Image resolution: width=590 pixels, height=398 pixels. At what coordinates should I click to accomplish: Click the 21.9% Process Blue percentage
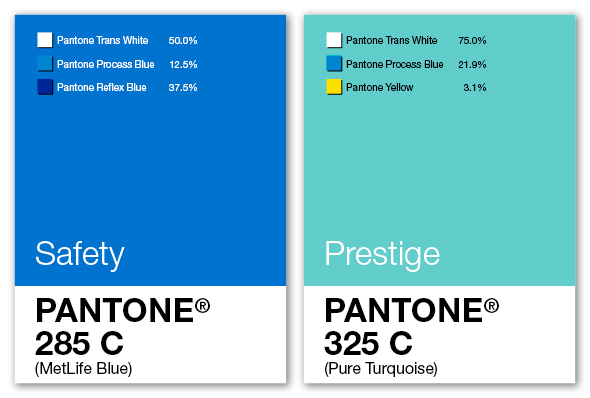pyautogui.click(x=472, y=65)
